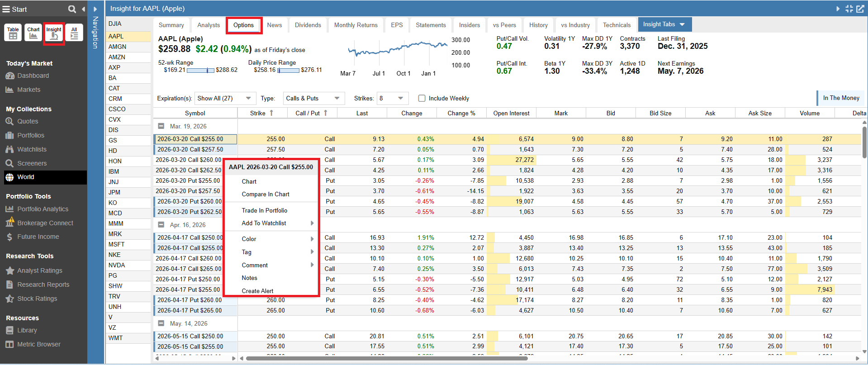Open the Calls & Puts type dropdown

coord(313,98)
